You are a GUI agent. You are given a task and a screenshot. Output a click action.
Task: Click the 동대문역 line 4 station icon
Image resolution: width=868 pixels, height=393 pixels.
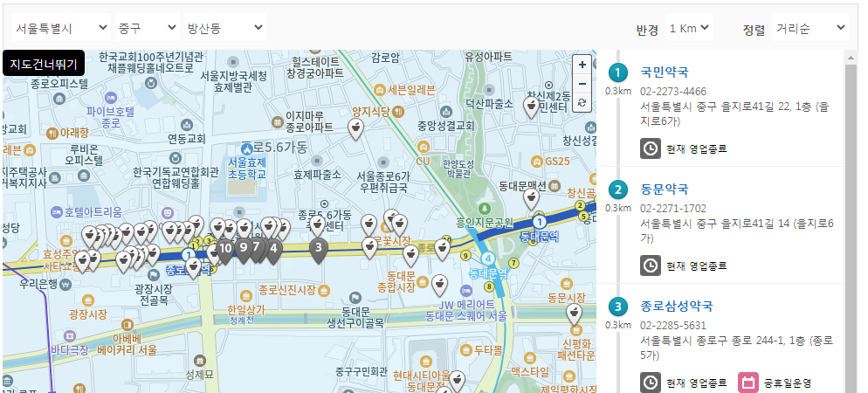tap(487, 259)
